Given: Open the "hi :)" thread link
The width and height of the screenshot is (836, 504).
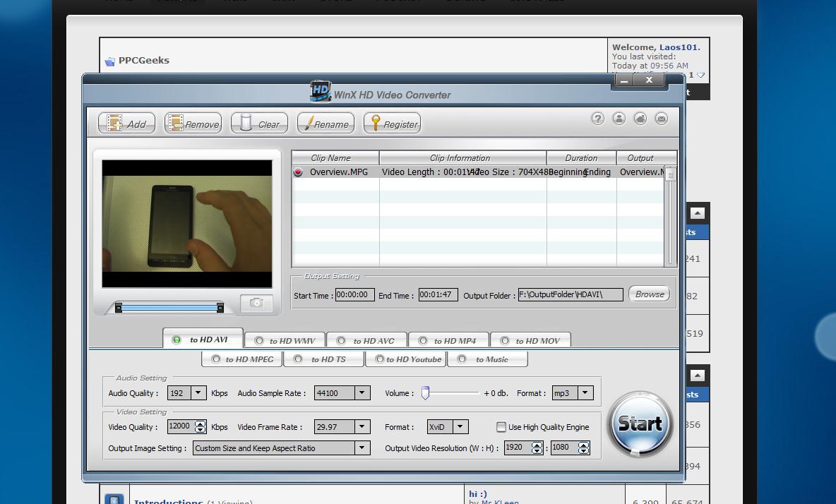Looking at the screenshot, I should click(478, 494).
